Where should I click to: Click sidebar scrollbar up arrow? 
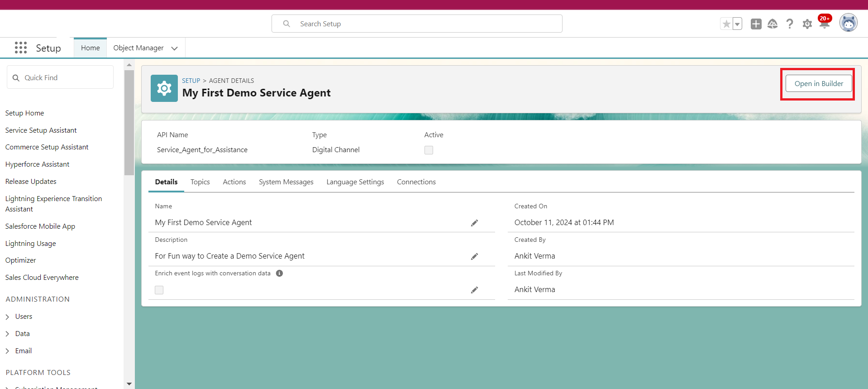(x=129, y=65)
